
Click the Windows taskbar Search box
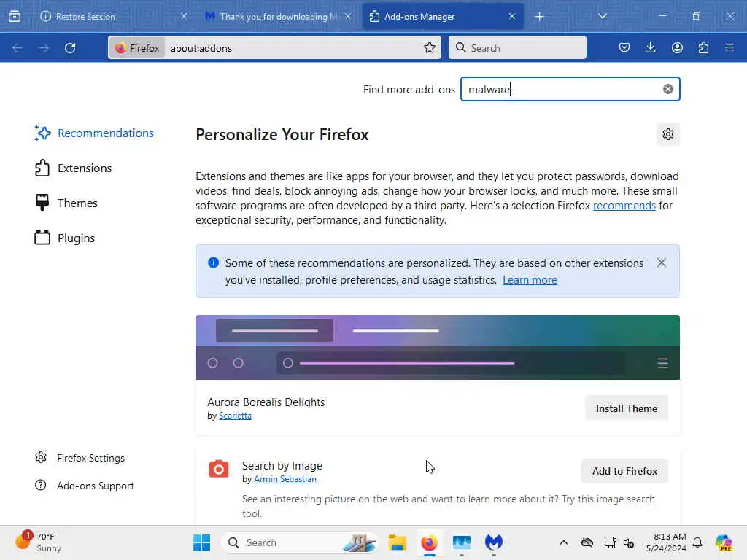pos(300,542)
